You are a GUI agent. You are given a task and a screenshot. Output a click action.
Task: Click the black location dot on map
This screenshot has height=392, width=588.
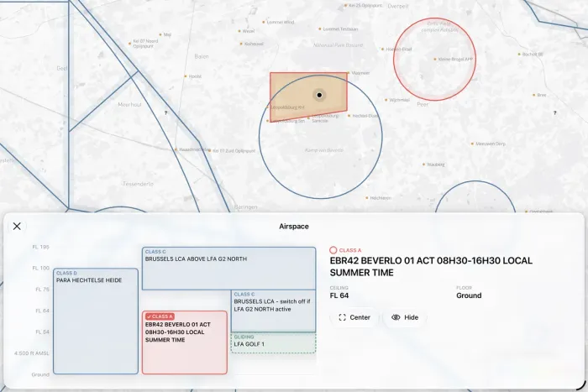pyautogui.click(x=319, y=95)
